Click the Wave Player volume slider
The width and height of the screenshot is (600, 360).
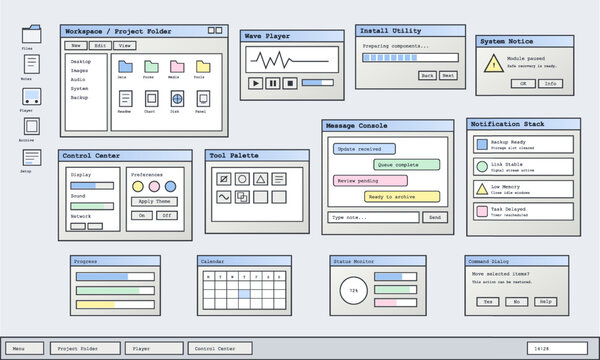click(318, 82)
